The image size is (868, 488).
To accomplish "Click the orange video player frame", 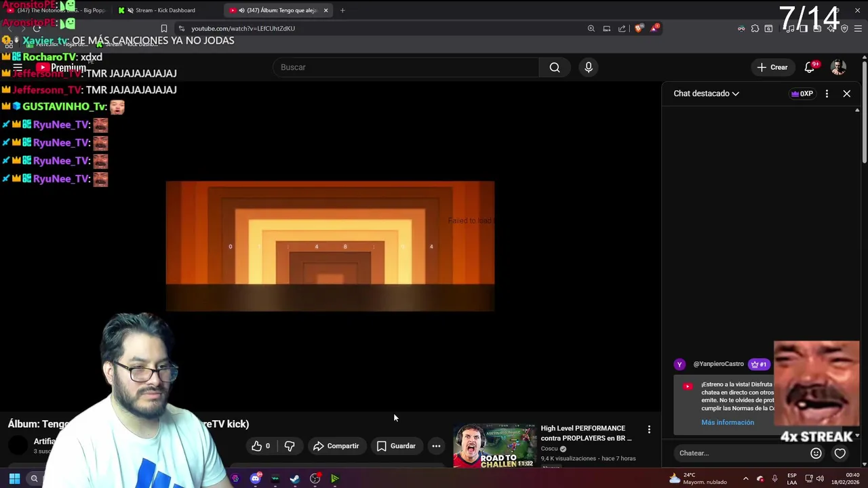I will (330, 246).
